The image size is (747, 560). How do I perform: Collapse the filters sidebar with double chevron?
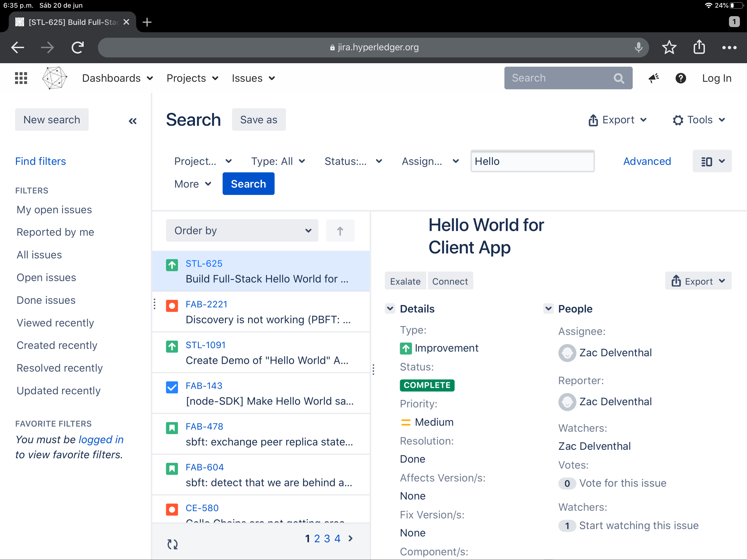(x=133, y=121)
